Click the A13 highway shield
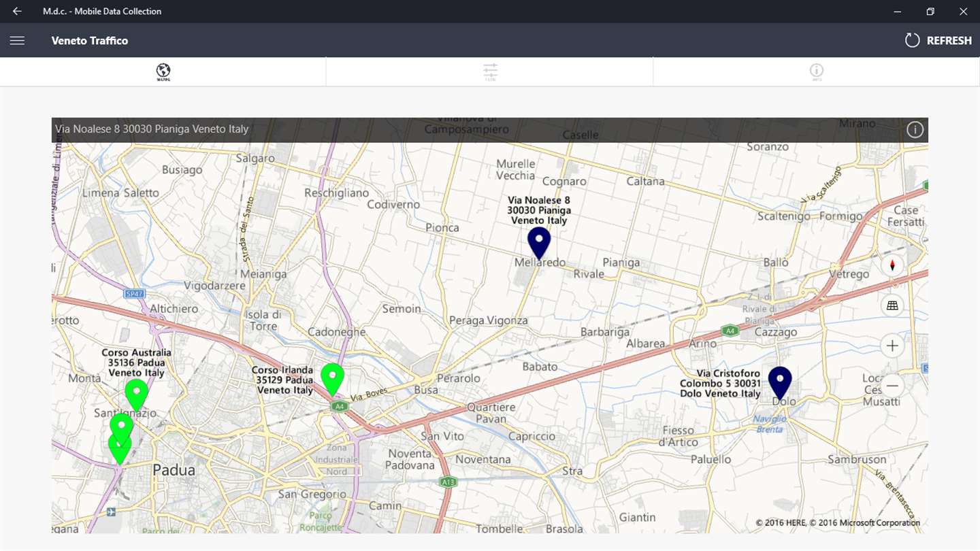The width and height of the screenshot is (980, 551). click(447, 482)
